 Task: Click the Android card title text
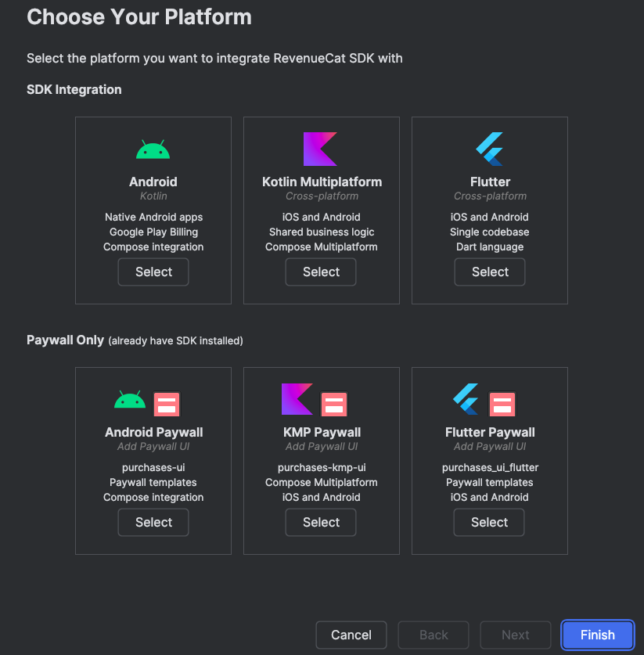153,182
